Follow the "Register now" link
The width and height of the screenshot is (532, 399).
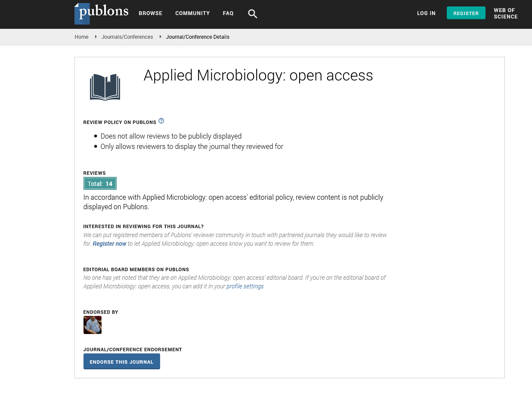click(x=109, y=244)
